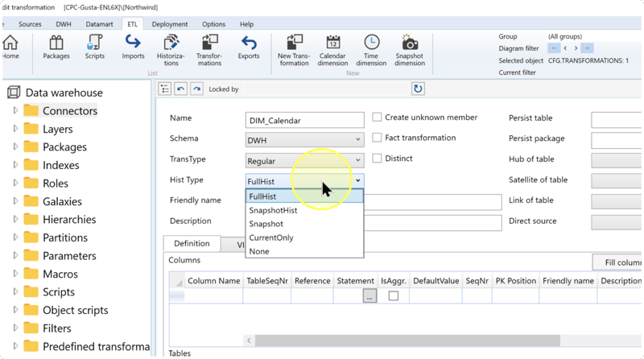
Task: Expand the Layers folder
Action: point(15,129)
